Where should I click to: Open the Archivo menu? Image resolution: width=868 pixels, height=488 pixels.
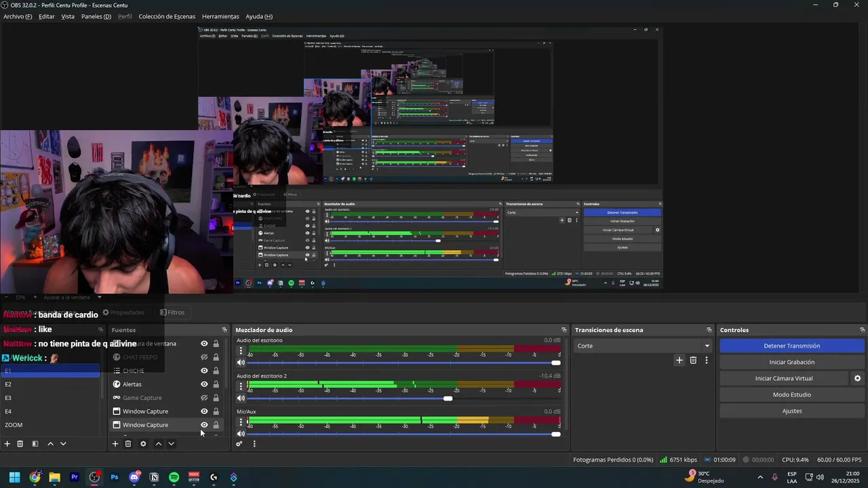coord(18,16)
